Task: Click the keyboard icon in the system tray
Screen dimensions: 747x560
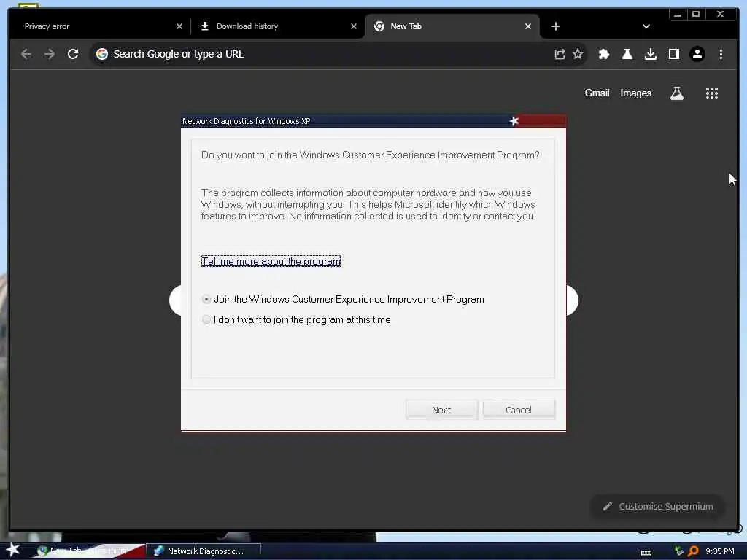Action: tap(646, 553)
